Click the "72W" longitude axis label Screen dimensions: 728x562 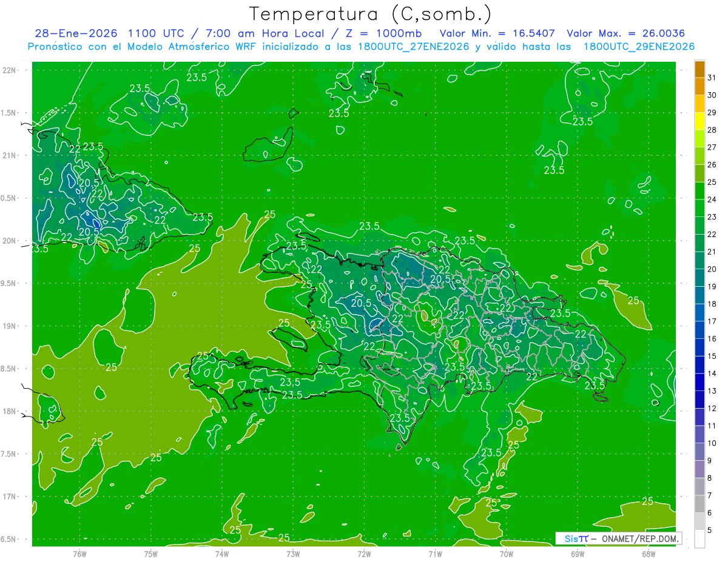point(364,554)
